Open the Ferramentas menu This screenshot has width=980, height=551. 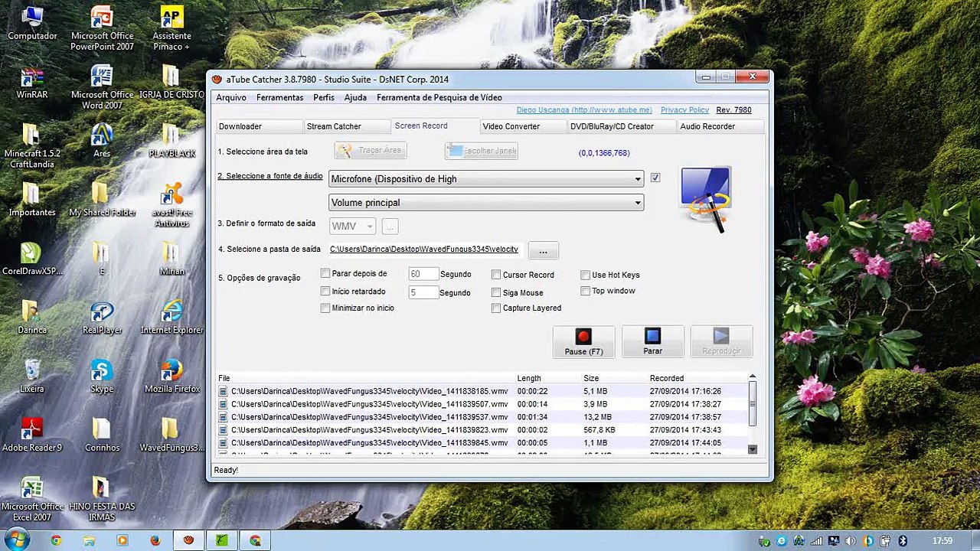[x=280, y=97]
